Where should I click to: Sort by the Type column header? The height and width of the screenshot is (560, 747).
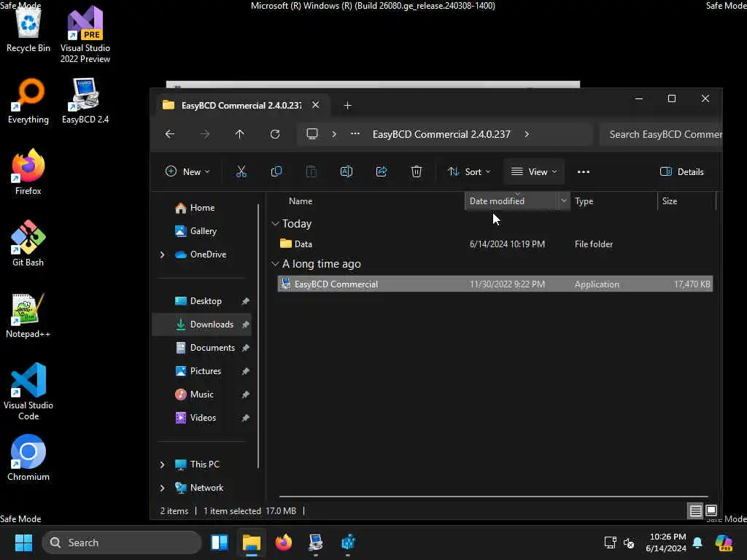click(x=584, y=201)
